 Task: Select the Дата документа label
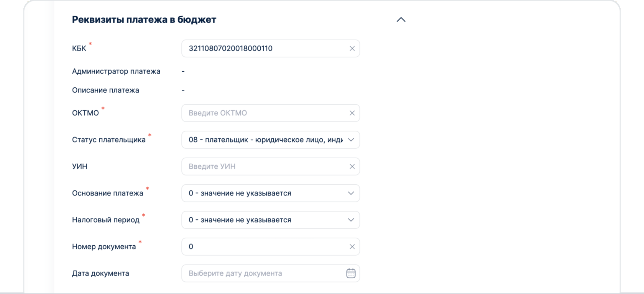[100, 273]
